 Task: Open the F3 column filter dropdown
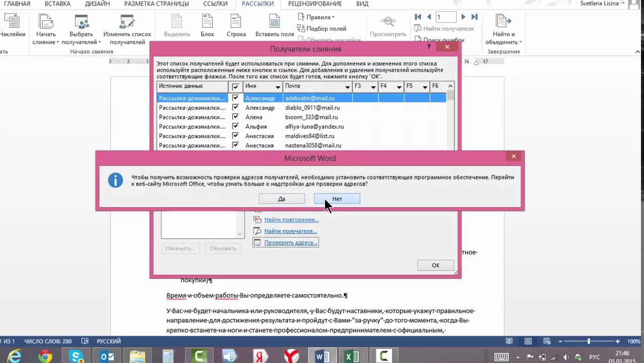[x=373, y=87]
